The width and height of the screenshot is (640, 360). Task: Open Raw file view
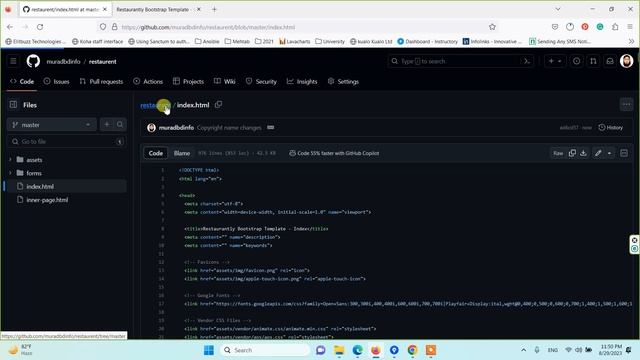pyautogui.click(x=558, y=153)
